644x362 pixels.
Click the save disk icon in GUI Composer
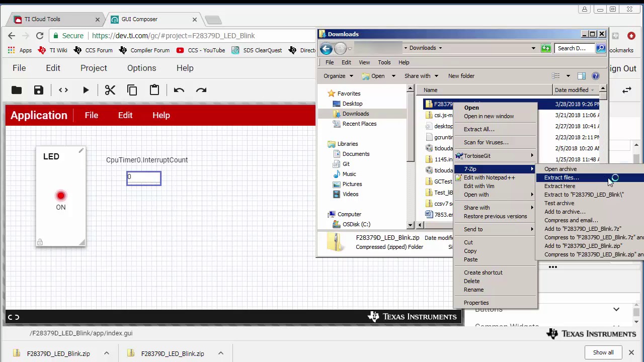39,90
